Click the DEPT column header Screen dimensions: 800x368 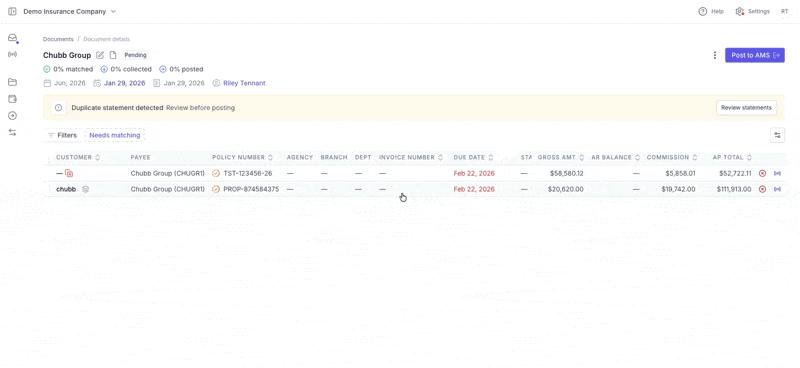[363, 157]
